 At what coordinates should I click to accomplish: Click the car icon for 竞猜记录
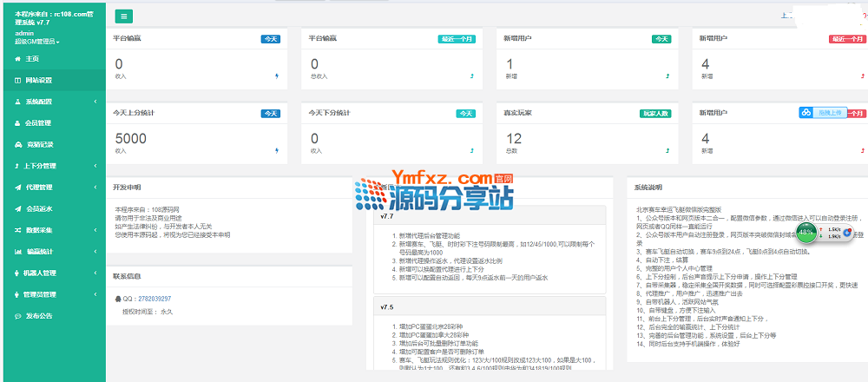coord(17,144)
